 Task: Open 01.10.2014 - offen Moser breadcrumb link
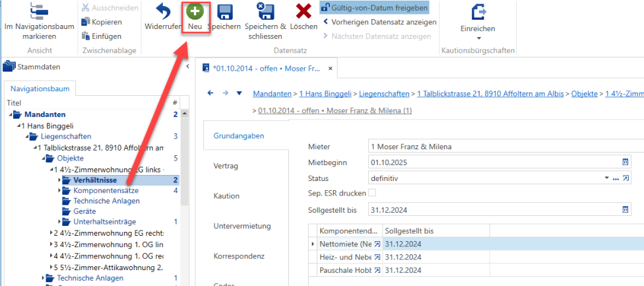coord(335,110)
